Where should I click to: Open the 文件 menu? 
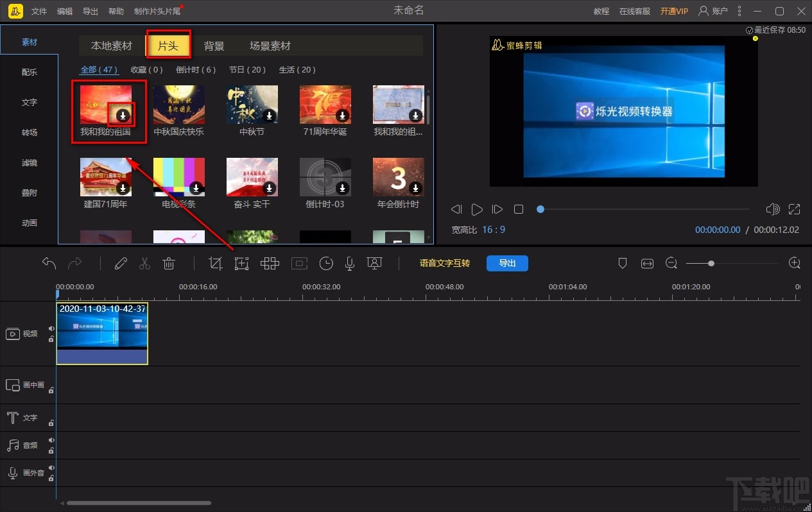39,12
